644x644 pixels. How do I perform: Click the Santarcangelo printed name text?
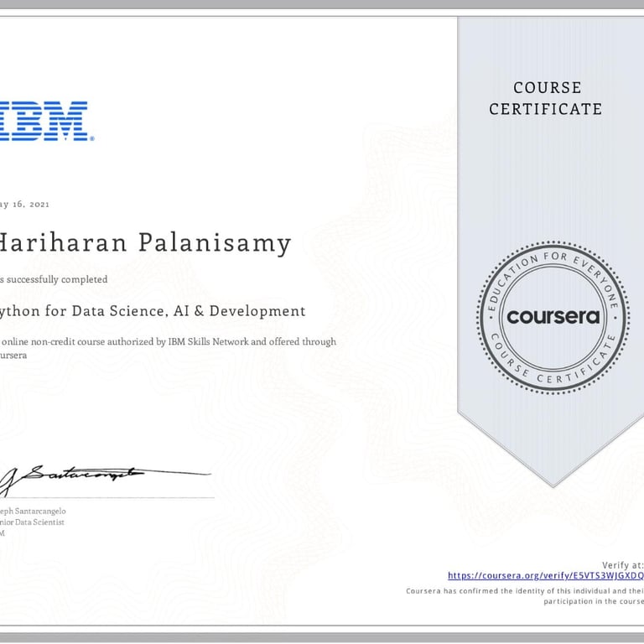[x=40, y=511]
